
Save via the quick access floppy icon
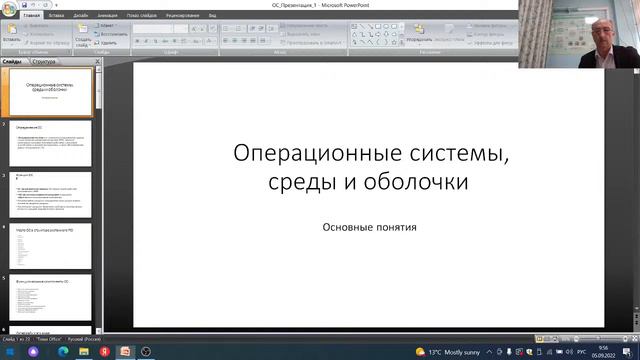point(24,5)
